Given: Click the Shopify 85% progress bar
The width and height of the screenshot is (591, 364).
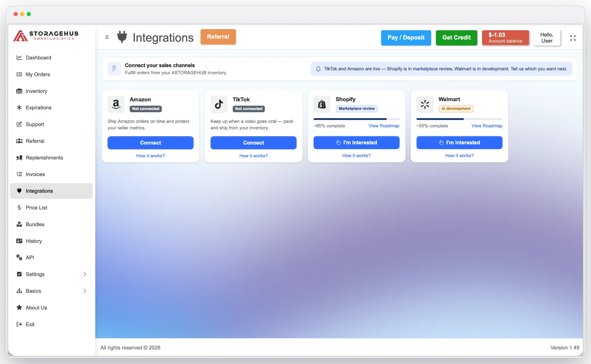Looking at the screenshot, I should pyautogui.click(x=356, y=119).
